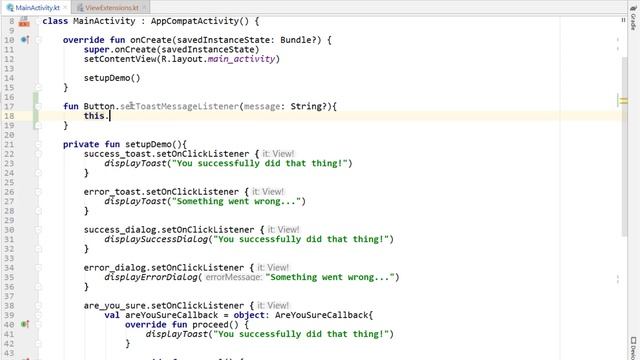Place cursor after "this." on line 18
The image size is (640, 360).
coord(110,116)
